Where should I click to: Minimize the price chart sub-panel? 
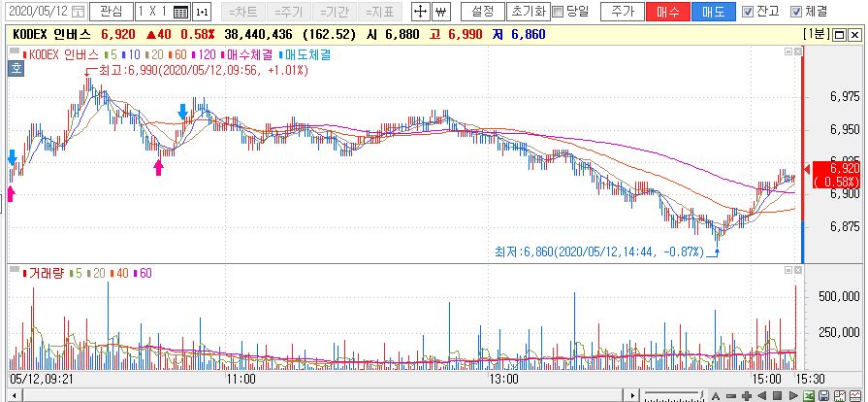pos(788,51)
